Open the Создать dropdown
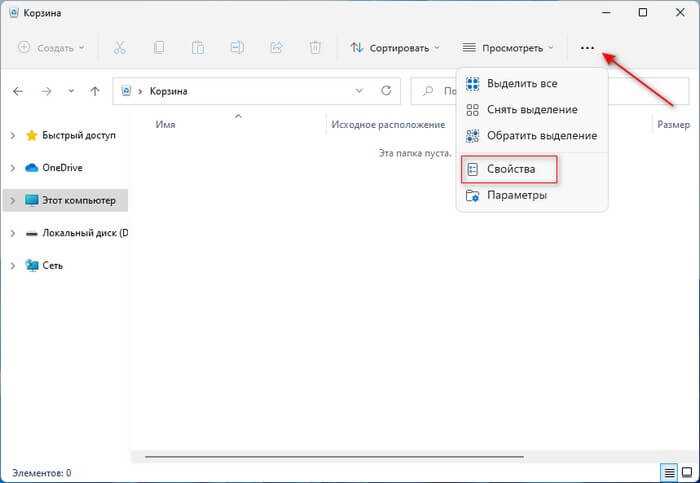700x483 pixels. [51, 47]
